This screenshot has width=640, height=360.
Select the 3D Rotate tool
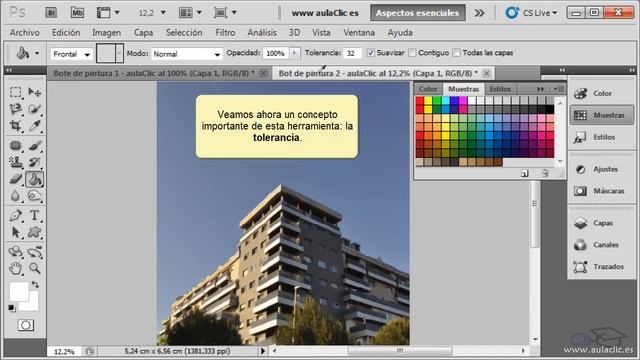(16, 251)
